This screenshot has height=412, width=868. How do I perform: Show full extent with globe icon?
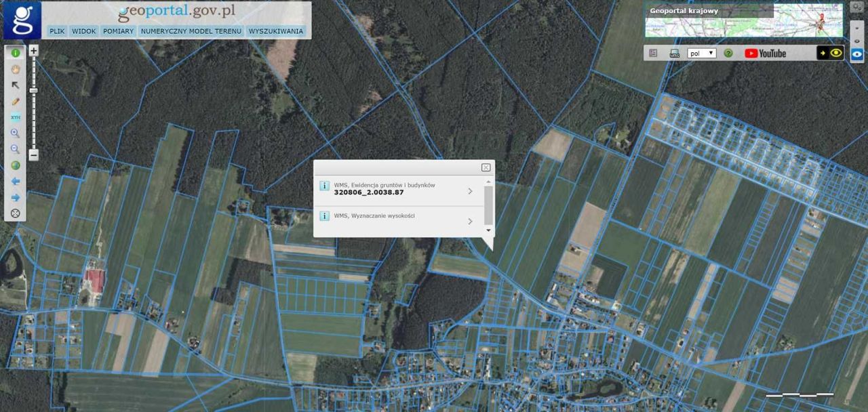pos(15,165)
